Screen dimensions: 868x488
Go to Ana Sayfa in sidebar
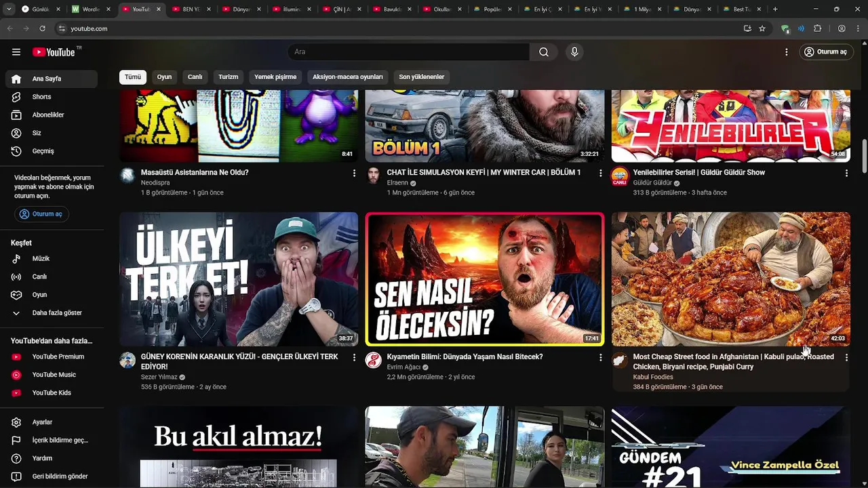(x=52, y=79)
